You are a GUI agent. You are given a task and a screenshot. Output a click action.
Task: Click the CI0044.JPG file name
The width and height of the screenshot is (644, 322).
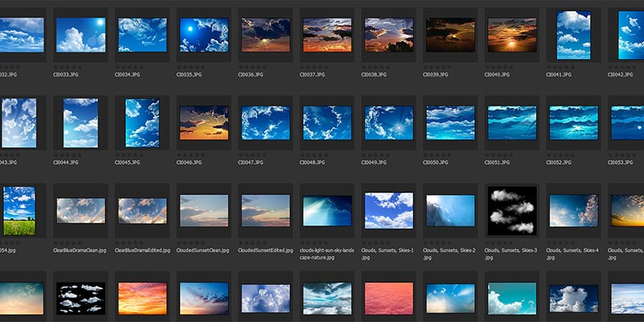click(x=66, y=163)
